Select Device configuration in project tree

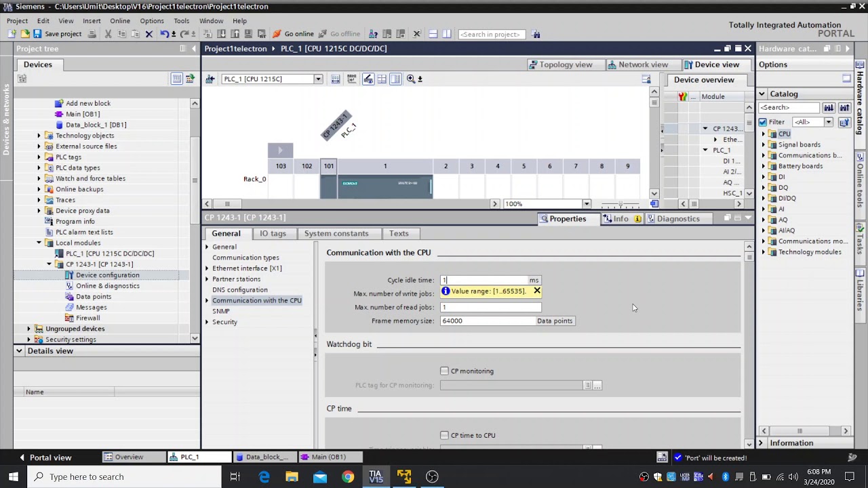click(x=107, y=275)
